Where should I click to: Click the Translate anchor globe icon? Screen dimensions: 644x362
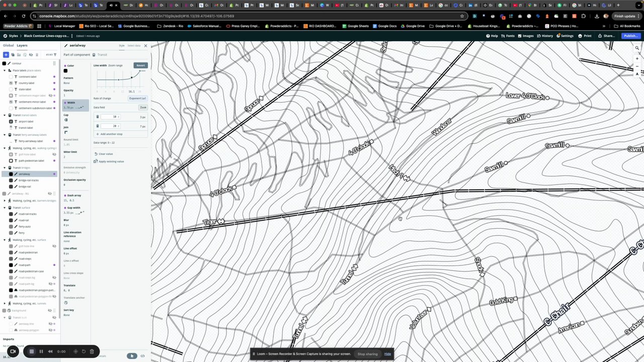point(66,303)
